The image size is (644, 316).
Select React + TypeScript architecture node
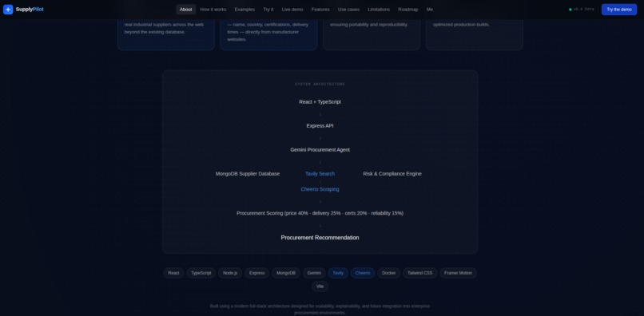pyautogui.click(x=320, y=102)
